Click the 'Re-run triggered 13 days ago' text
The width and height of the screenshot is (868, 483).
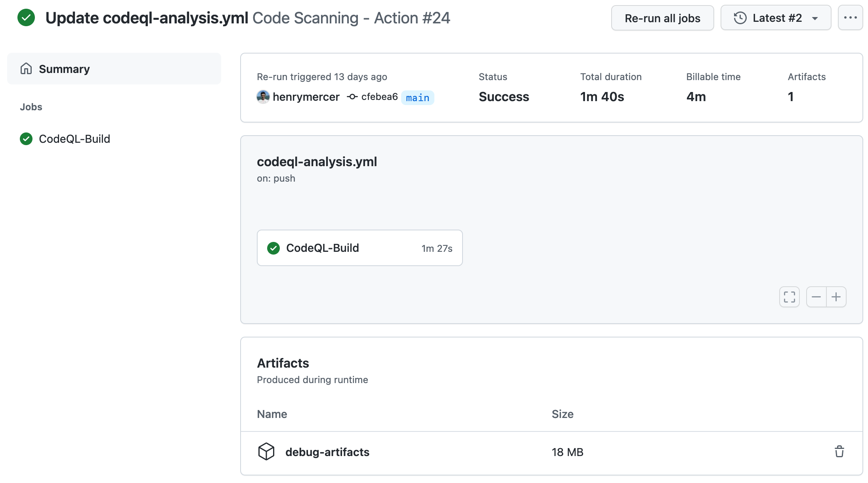(x=322, y=77)
